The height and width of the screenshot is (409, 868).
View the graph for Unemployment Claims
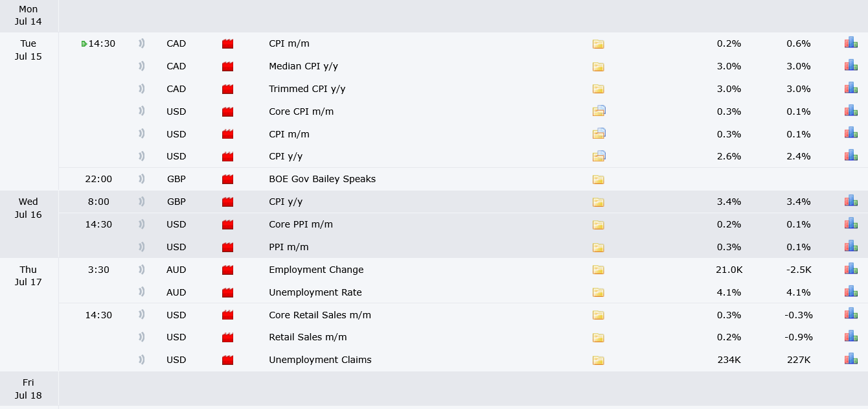(x=851, y=359)
